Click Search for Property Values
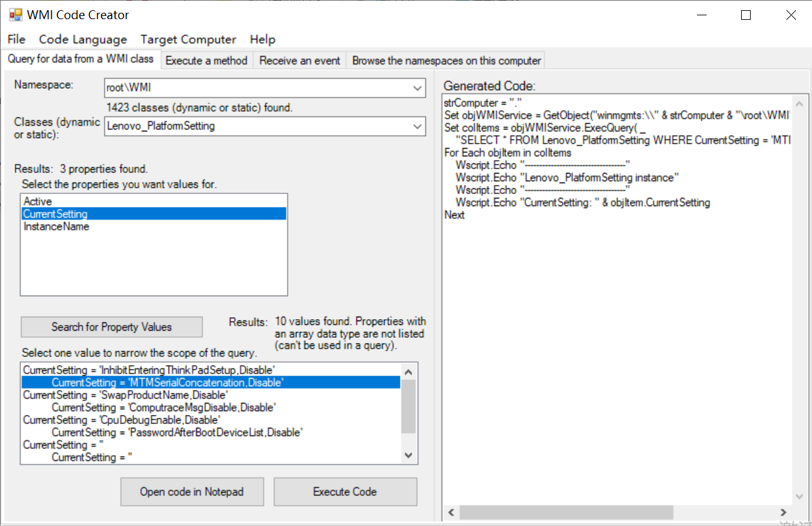The height and width of the screenshot is (526, 812). 111,327
